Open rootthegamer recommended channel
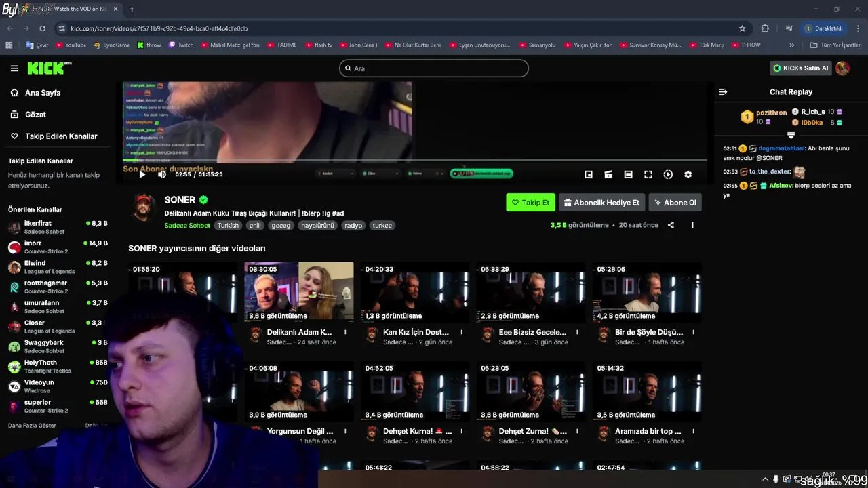The image size is (868, 488). [58, 287]
